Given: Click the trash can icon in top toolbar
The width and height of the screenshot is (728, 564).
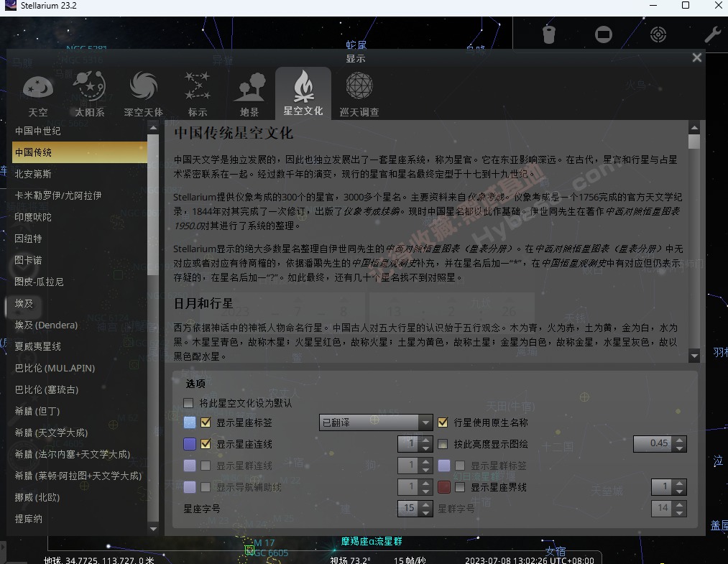Looking at the screenshot, I should [x=549, y=34].
